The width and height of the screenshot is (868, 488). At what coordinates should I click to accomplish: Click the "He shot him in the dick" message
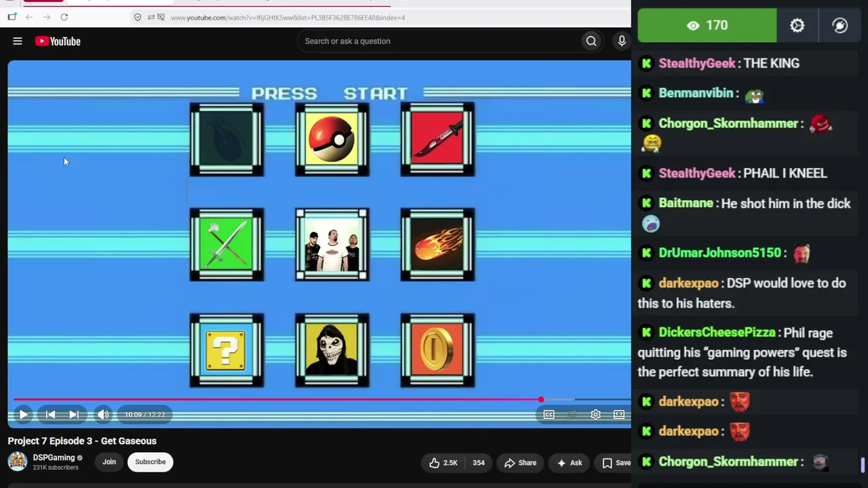pyautogui.click(x=786, y=203)
